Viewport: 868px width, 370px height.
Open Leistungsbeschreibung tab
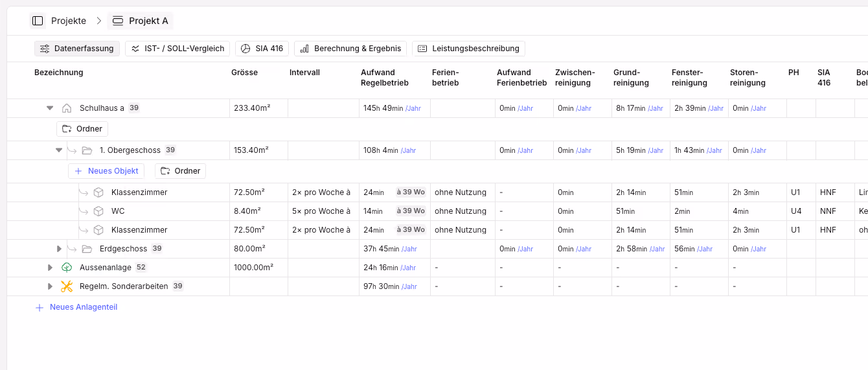click(468, 49)
